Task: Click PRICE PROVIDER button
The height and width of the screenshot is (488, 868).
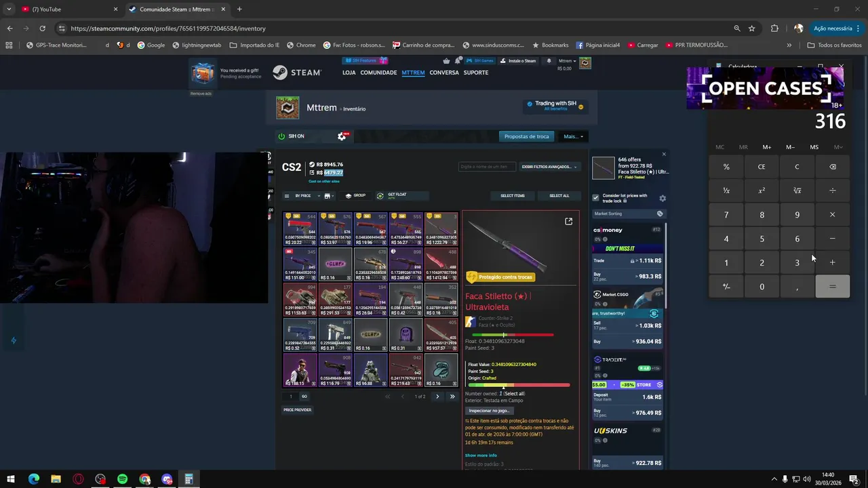Action: (297, 410)
